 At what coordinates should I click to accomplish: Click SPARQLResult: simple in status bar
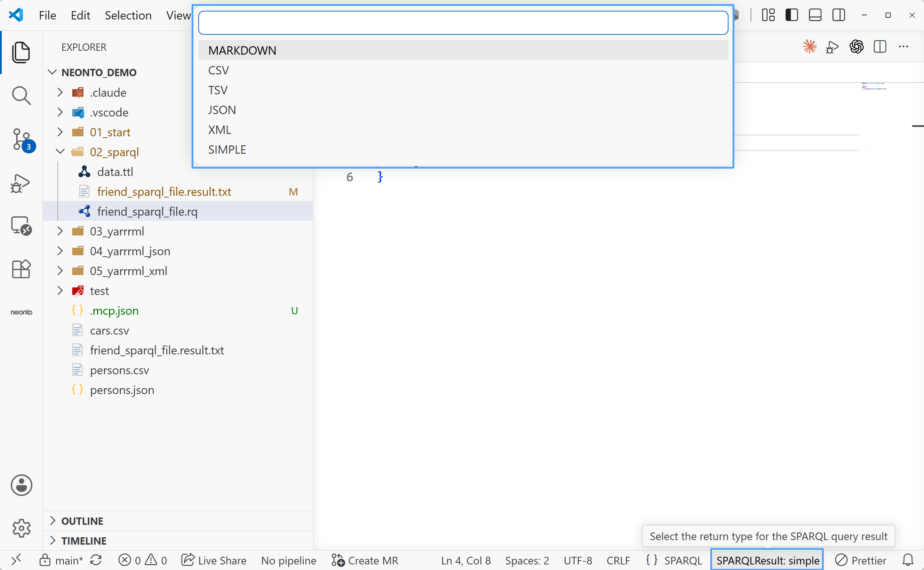[x=767, y=560]
